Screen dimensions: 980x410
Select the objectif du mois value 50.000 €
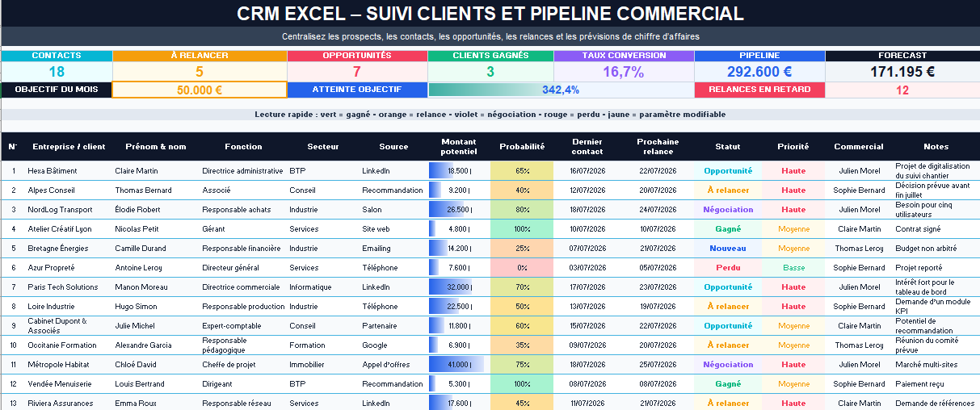tap(200, 90)
